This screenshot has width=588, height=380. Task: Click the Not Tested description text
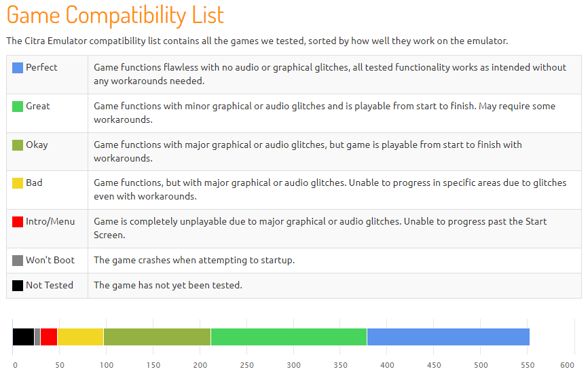pyautogui.click(x=168, y=285)
